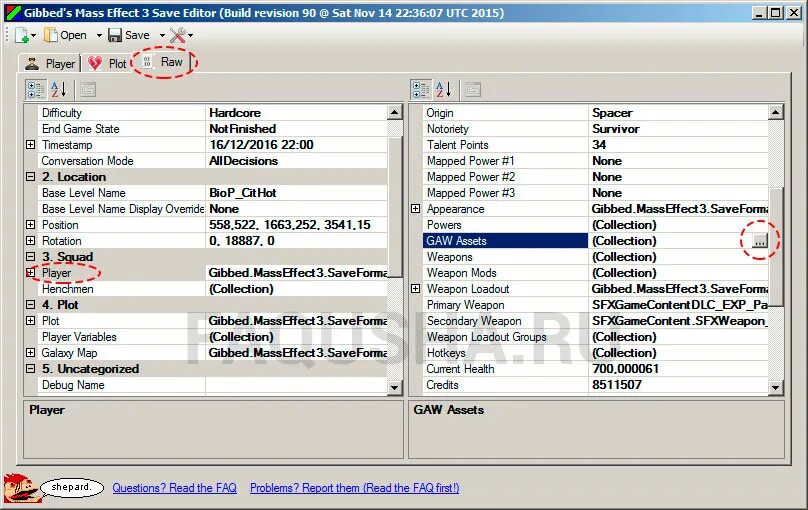Select Mapped Power #3 row

(x=596, y=193)
